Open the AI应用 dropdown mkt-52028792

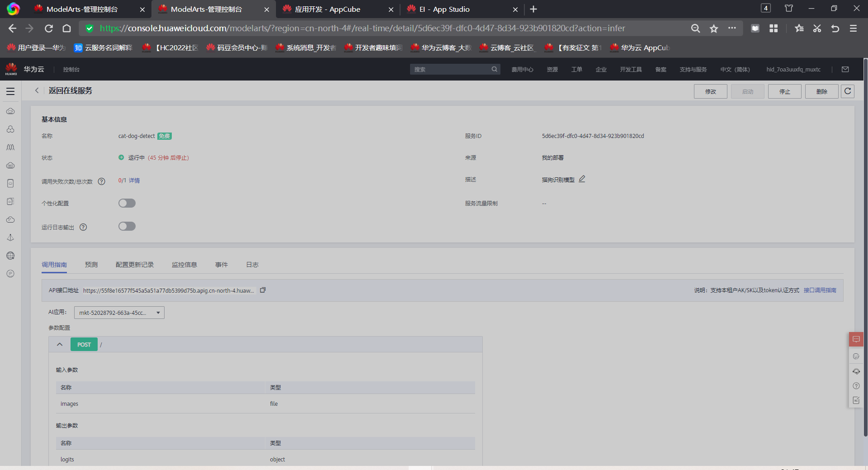tap(119, 313)
